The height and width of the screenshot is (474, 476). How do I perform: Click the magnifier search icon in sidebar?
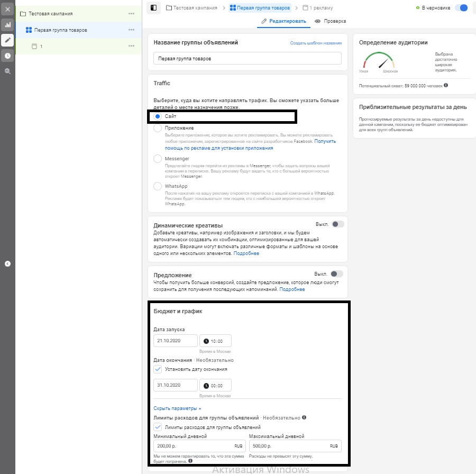coord(7,71)
